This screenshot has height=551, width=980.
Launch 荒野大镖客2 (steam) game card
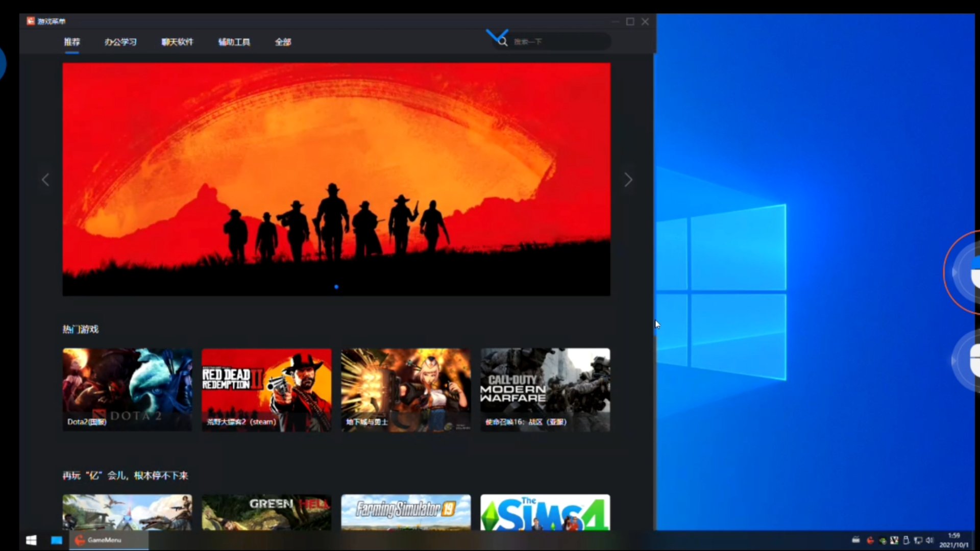[x=266, y=390]
